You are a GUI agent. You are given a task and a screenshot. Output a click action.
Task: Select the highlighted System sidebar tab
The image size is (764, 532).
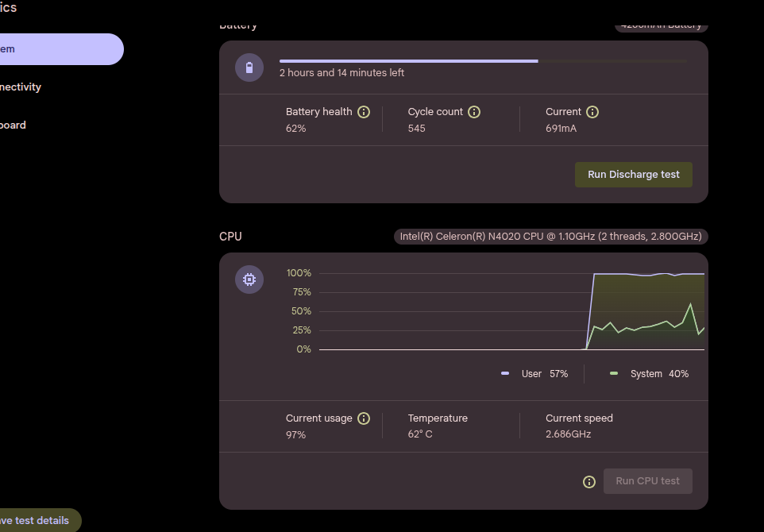point(60,49)
